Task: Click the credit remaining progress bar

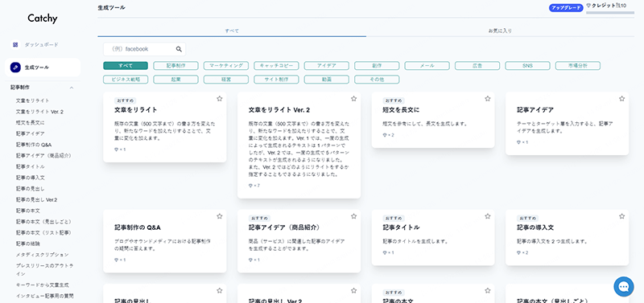Action: click(610, 13)
